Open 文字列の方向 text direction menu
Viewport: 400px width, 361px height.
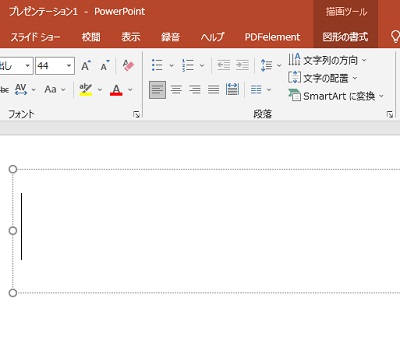tap(327, 60)
